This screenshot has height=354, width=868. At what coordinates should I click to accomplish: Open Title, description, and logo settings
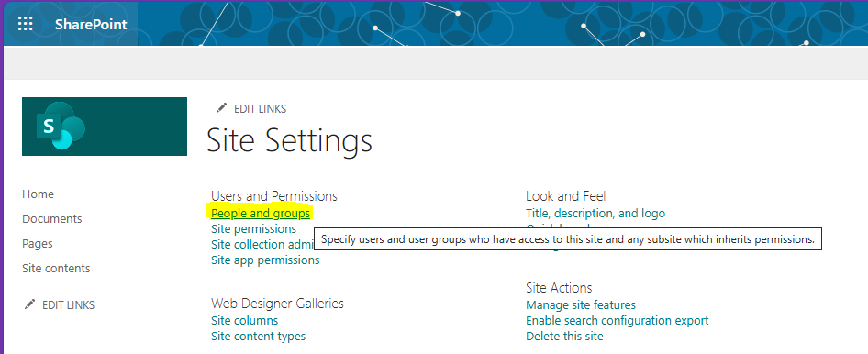click(595, 213)
